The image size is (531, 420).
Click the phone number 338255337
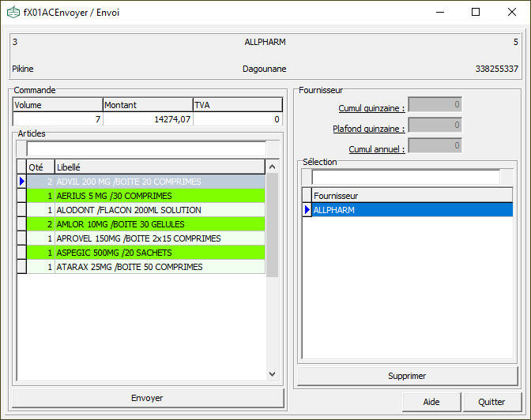click(x=496, y=69)
